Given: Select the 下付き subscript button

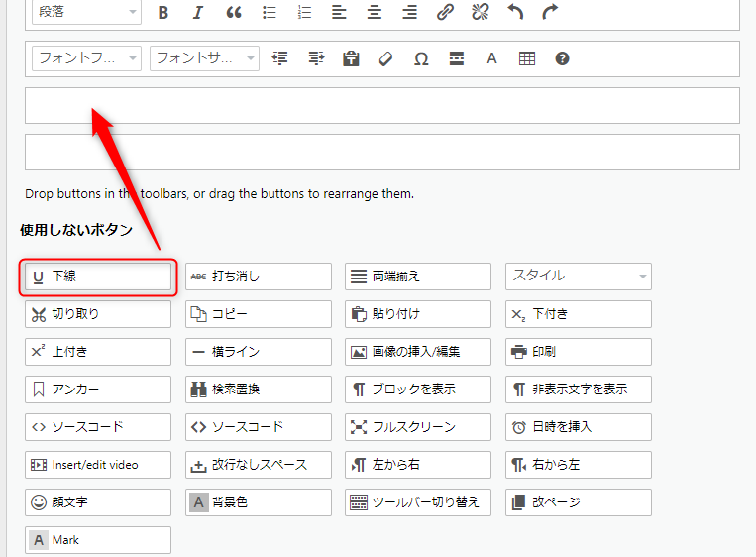Looking at the screenshot, I should click(x=578, y=314).
